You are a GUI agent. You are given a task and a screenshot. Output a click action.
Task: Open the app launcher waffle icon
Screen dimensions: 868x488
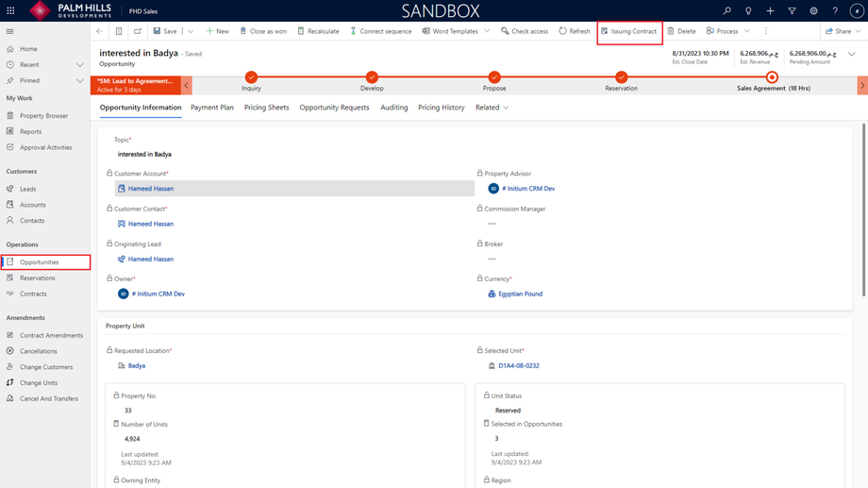click(x=10, y=10)
